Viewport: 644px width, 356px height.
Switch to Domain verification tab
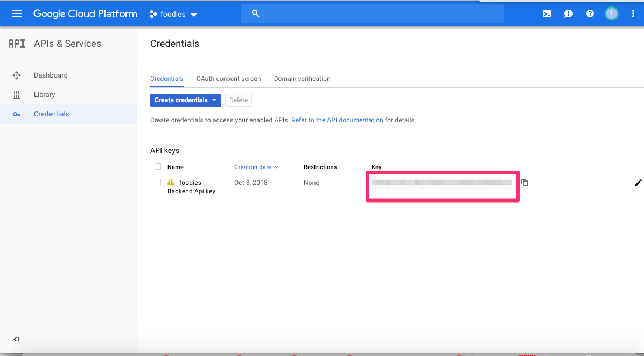[x=302, y=79]
